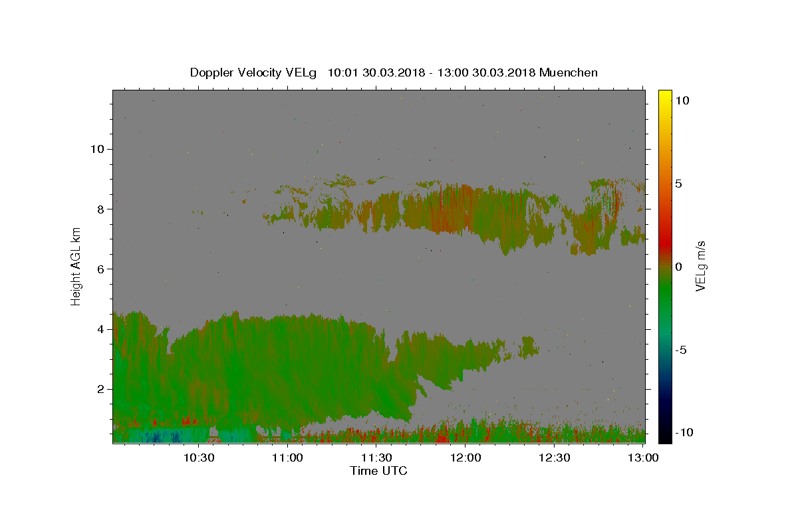Click the 10:30 time tick label
Image resolution: width=798 pixels, height=532 pixels.
pyautogui.click(x=198, y=458)
